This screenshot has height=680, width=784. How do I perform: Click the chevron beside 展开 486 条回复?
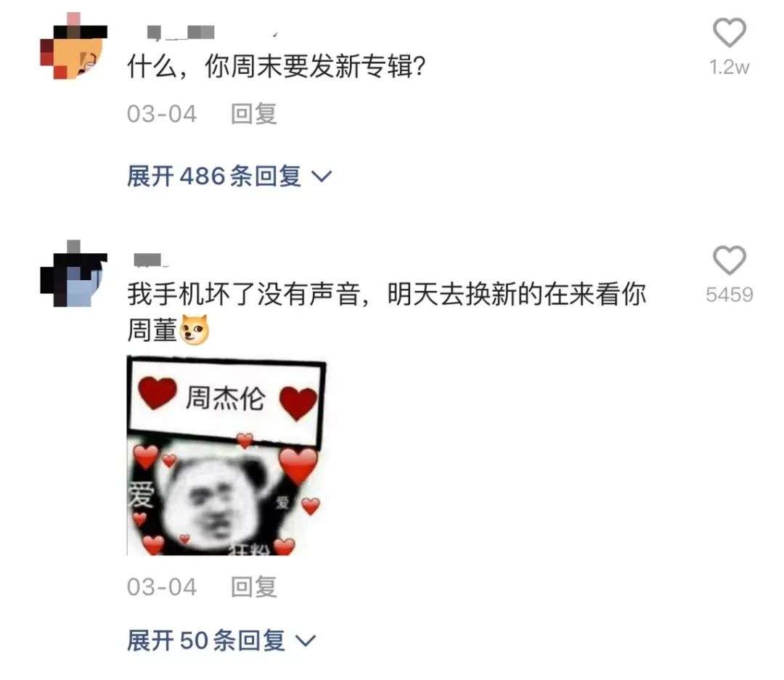(x=321, y=176)
